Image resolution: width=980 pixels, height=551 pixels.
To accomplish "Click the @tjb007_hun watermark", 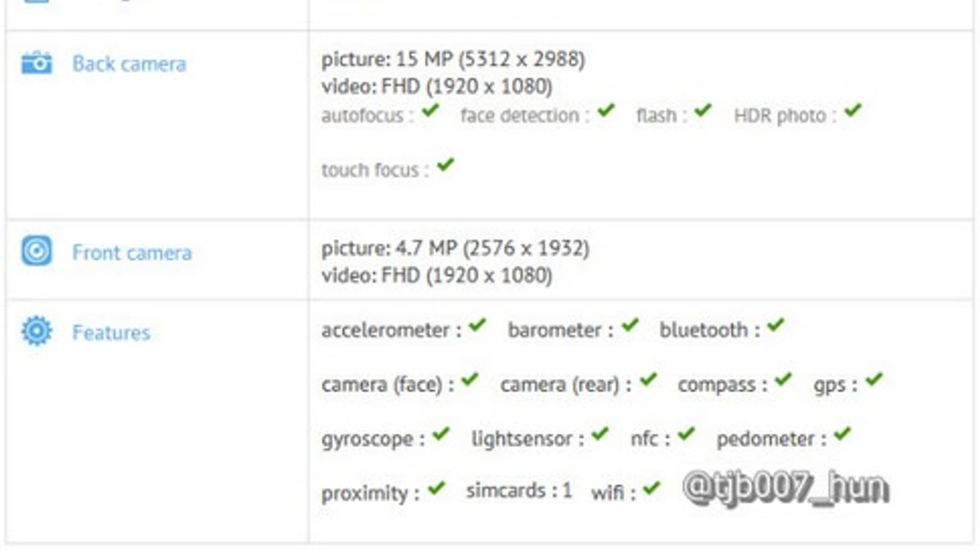I will coord(785,489).
